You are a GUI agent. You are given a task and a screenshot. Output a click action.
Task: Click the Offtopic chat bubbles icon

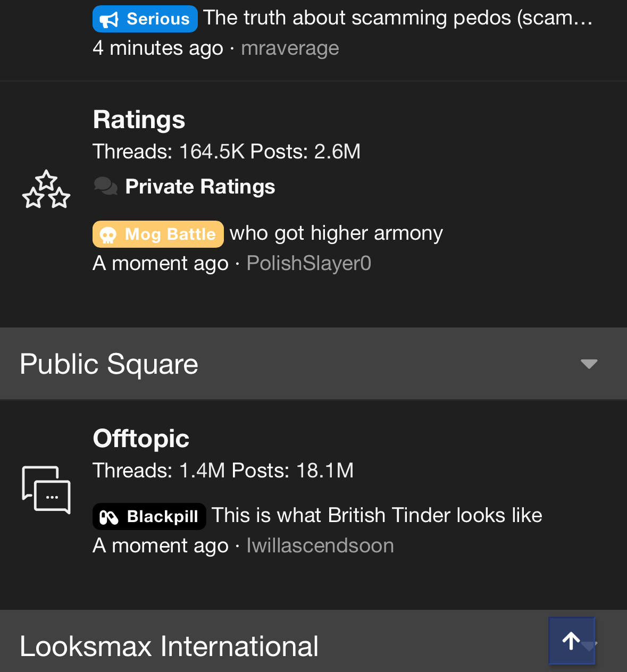tap(46, 490)
